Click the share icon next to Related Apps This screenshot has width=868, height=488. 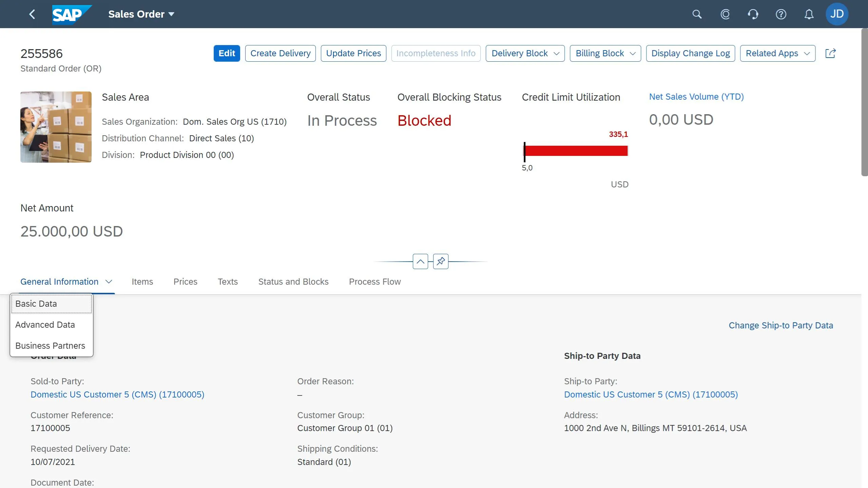(831, 53)
